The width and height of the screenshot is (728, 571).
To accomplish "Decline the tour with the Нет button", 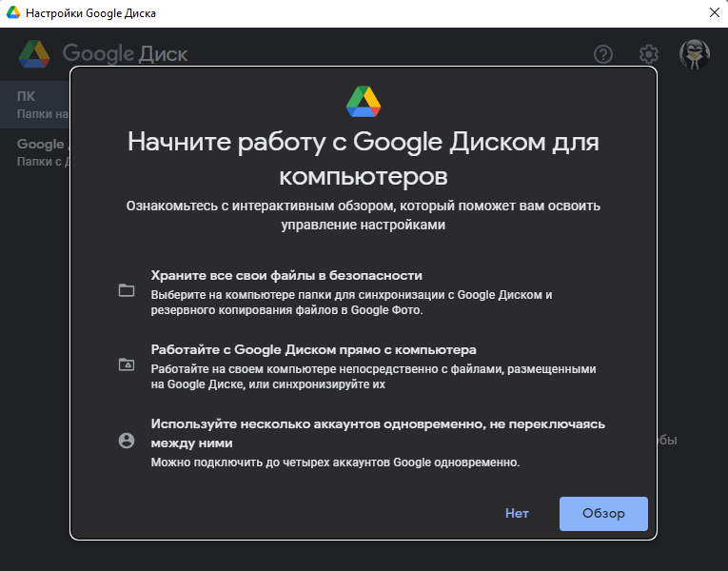I will 517,514.
